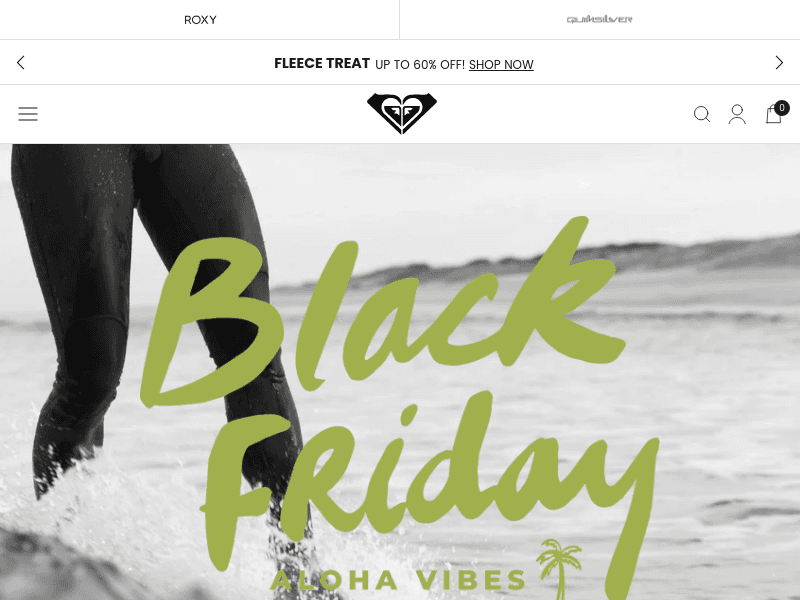Show the next promo message
800x600 pixels.
click(779, 63)
